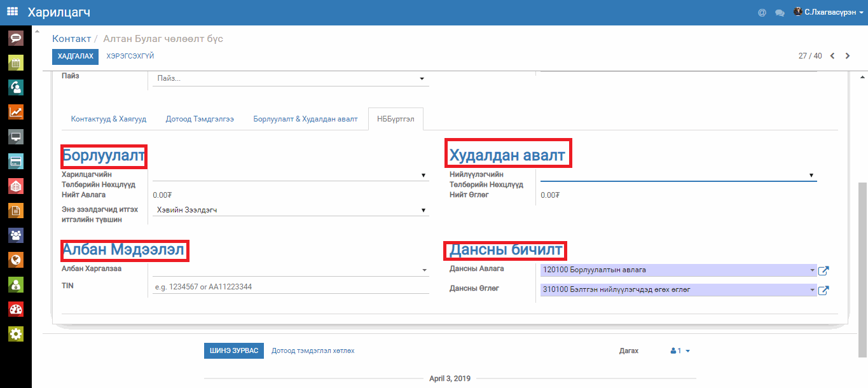Open conversations chat icon in top bar

pos(780,12)
